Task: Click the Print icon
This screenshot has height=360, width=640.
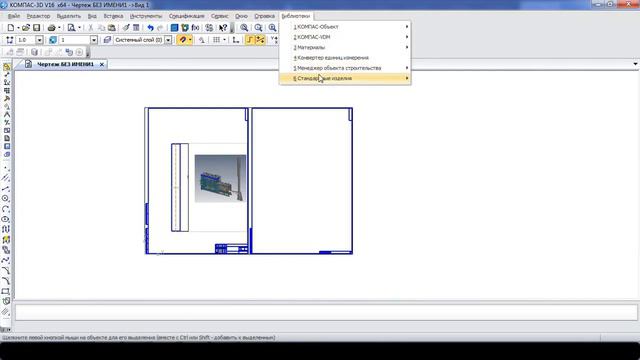Action: 51,28
